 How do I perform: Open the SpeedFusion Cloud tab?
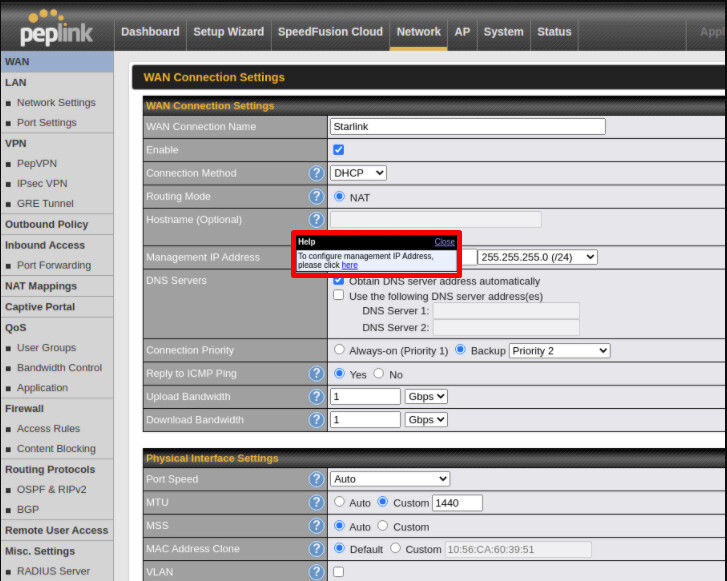coord(330,32)
